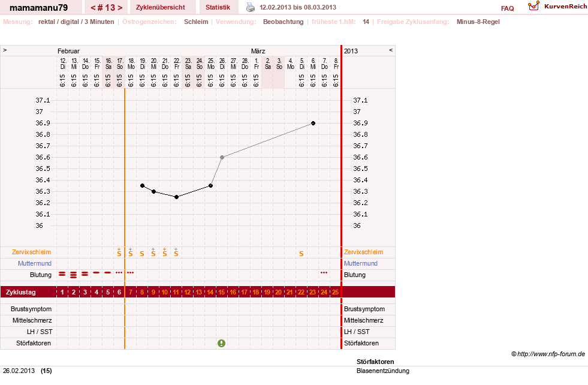Click the 26. Di date header
Viewport: 588px width, 385px height.
[x=222, y=64]
